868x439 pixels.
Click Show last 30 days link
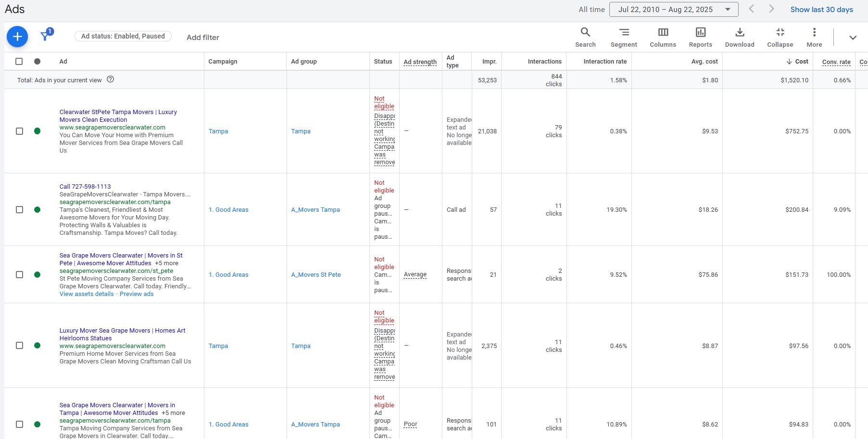point(822,9)
